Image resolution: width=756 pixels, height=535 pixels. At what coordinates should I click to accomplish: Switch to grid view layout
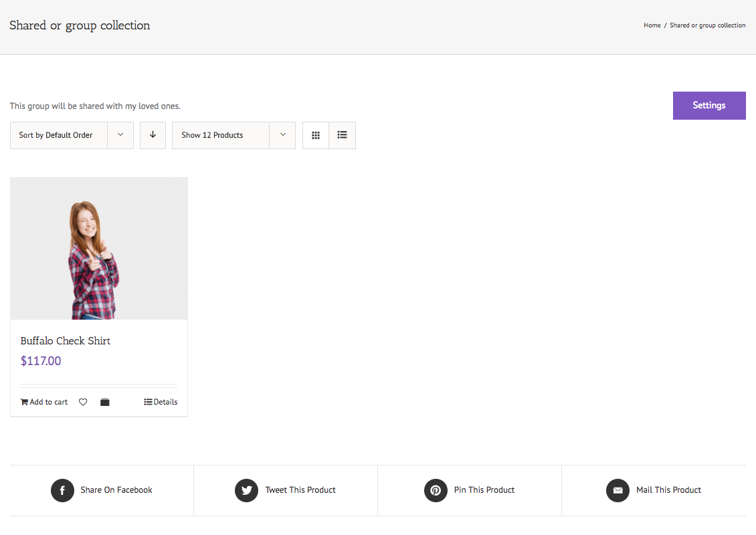(316, 135)
